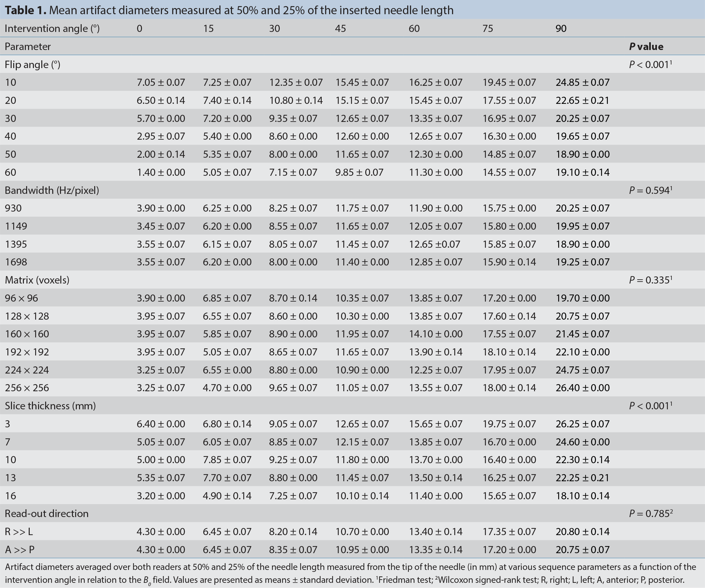Click cell '7.85 ± 0.07'
The image size is (705, 588).
tap(227, 460)
